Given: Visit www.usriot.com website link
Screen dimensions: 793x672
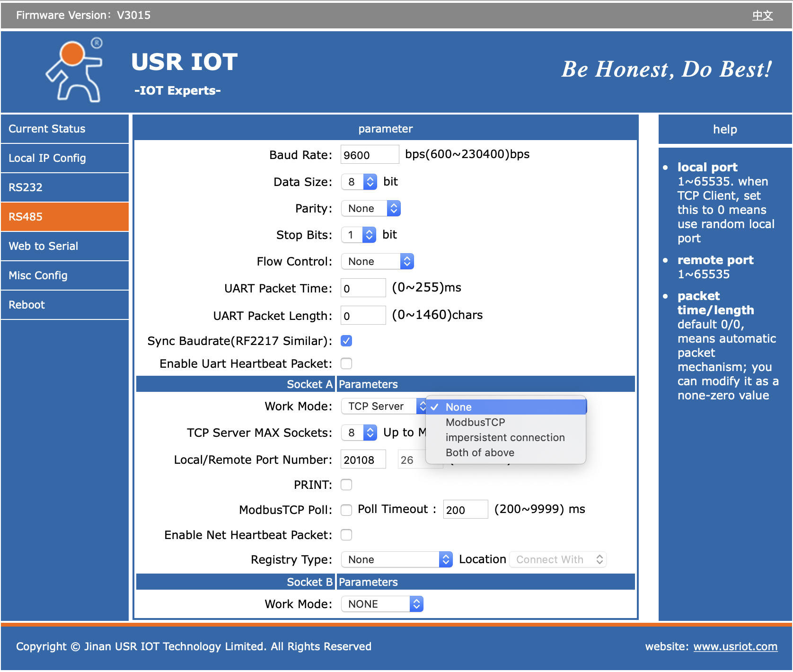Looking at the screenshot, I should point(735,646).
